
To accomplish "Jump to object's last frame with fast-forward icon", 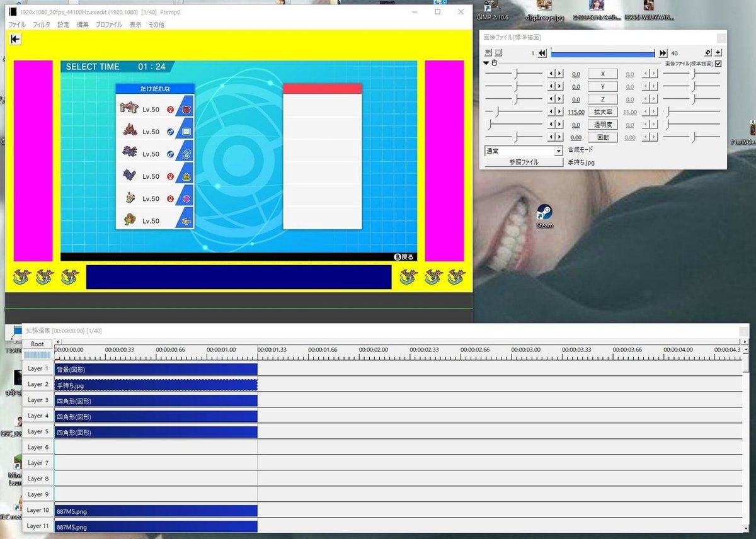I will coord(663,54).
